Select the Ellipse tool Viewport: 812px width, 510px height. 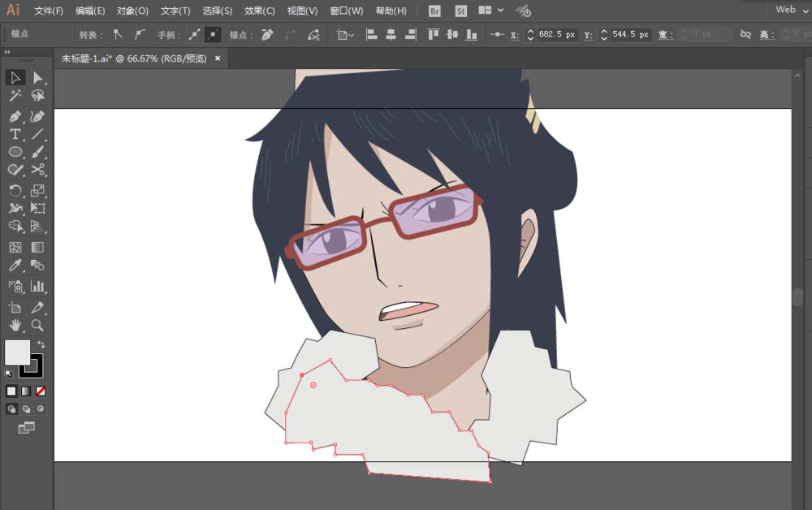[x=15, y=152]
